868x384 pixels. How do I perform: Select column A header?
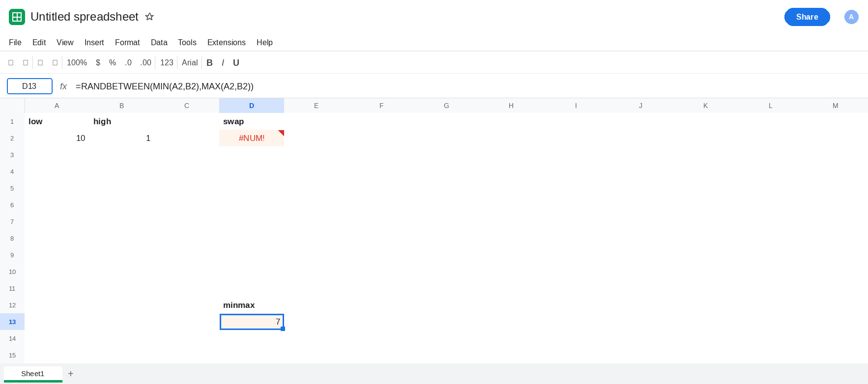point(57,106)
